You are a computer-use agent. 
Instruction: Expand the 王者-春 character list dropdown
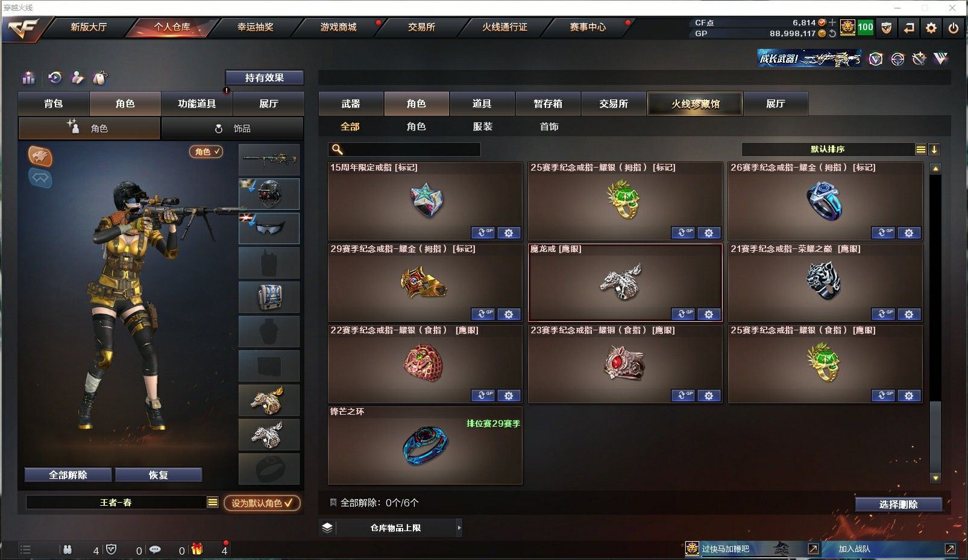212,502
